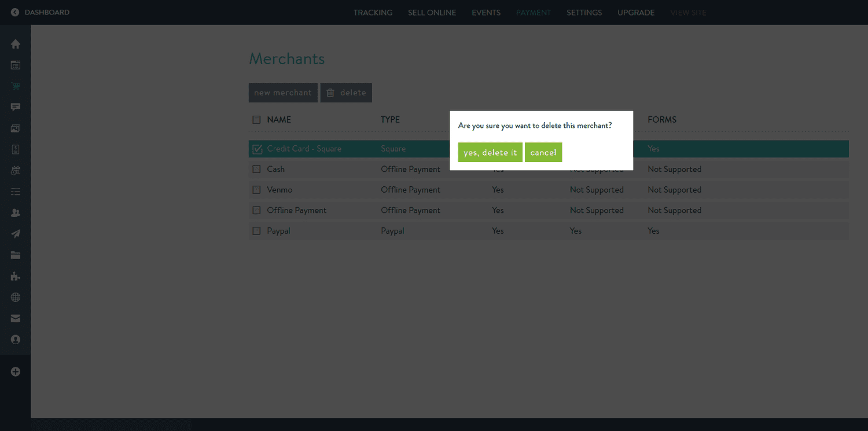Check the Cash merchant checkbox
This screenshot has width=868, height=431.
coord(256,169)
